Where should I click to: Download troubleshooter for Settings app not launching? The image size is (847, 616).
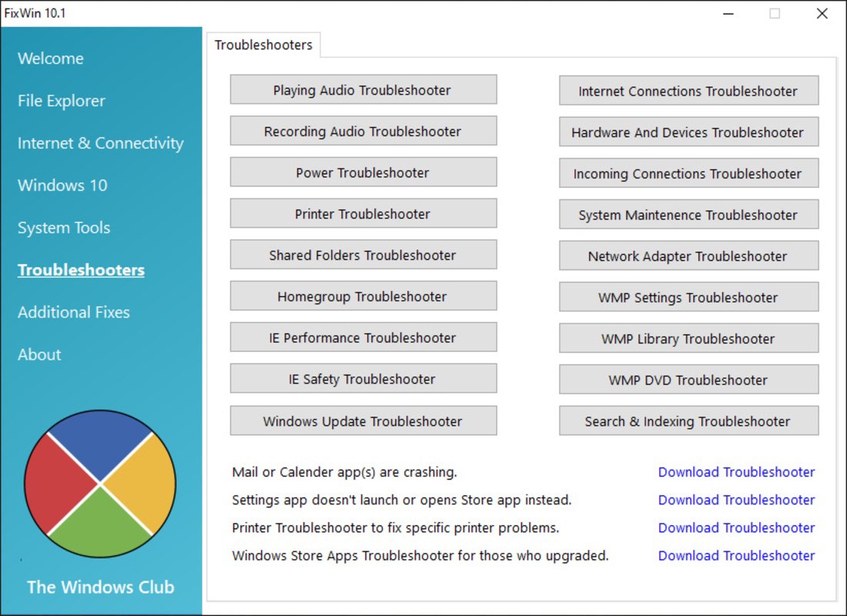click(x=736, y=500)
